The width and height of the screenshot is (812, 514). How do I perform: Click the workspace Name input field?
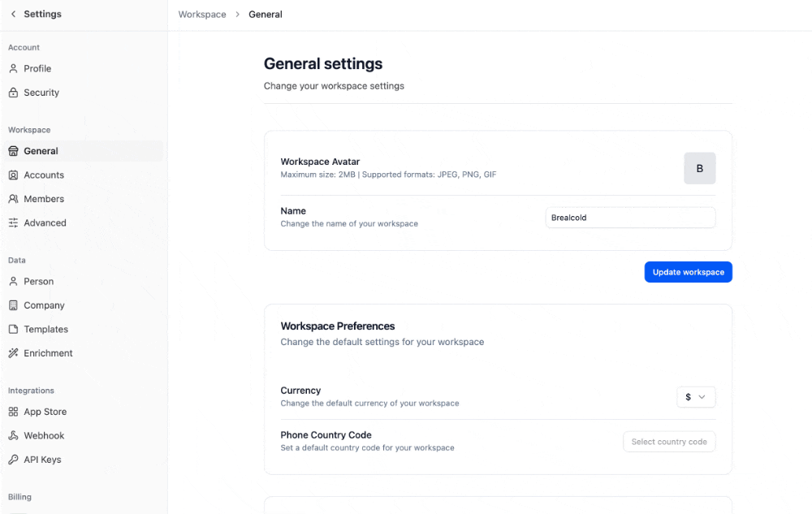tap(630, 218)
